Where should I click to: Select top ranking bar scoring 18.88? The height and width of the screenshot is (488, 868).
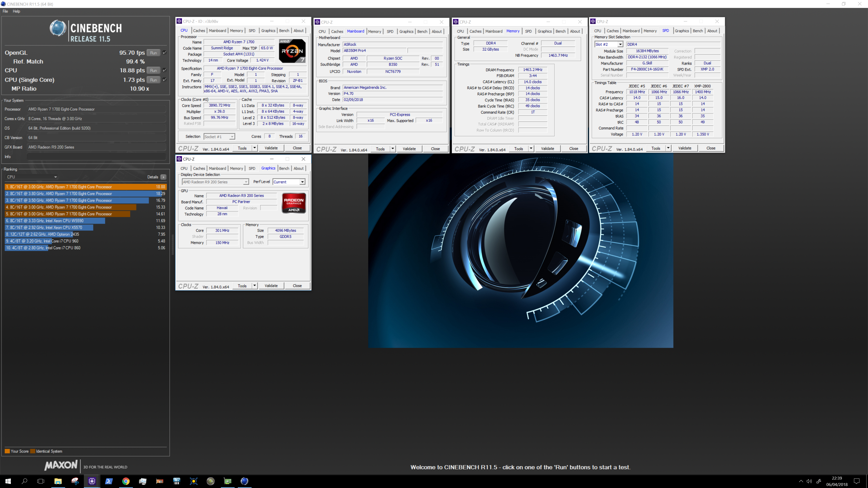coord(86,187)
